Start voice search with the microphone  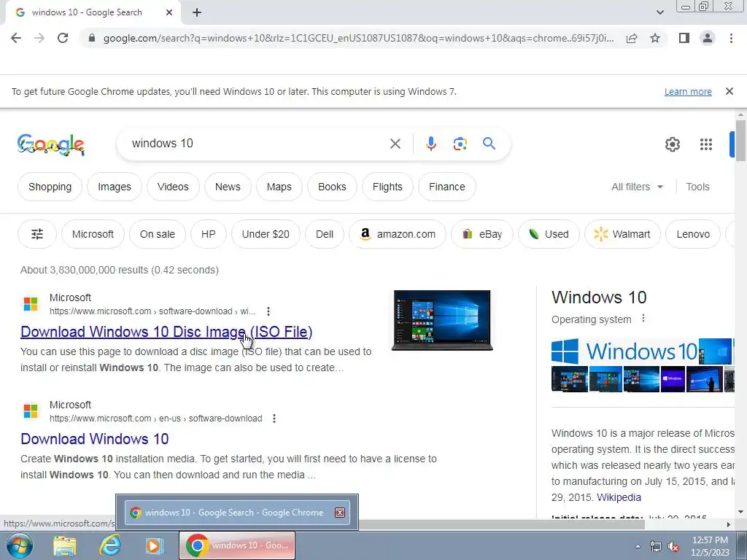[x=431, y=144]
